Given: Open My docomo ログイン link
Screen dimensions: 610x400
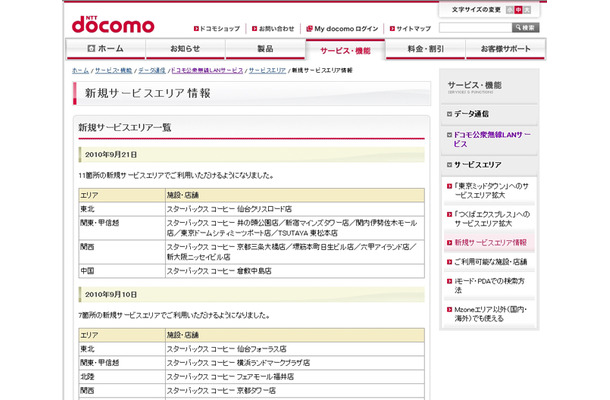Looking at the screenshot, I should [346, 28].
